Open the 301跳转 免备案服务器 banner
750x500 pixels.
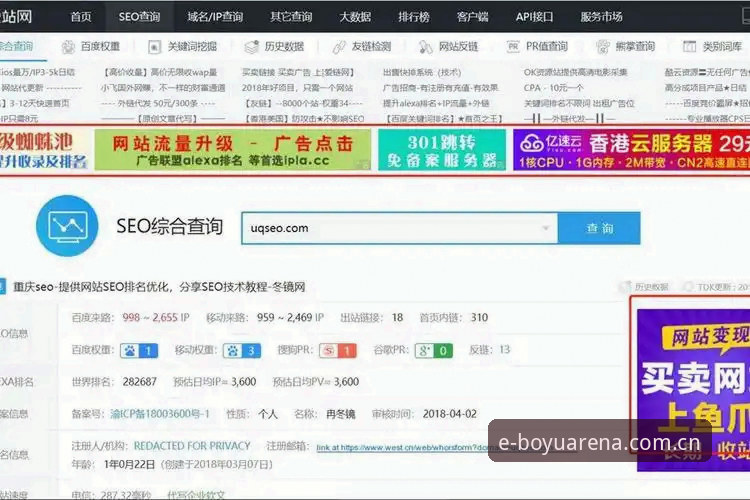441,150
